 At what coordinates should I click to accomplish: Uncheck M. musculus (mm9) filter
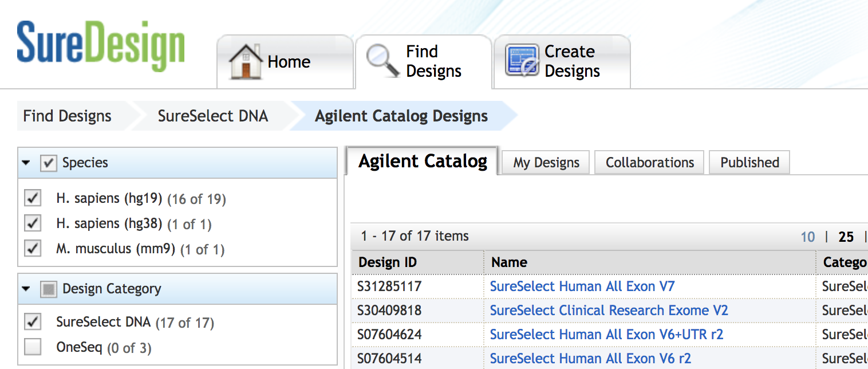pyautogui.click(x=33, y=249)
